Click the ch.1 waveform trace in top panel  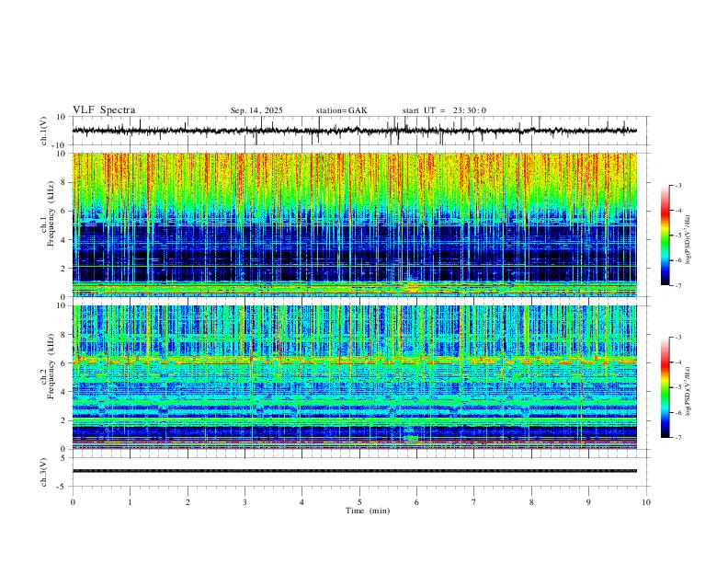pos(355,131)
